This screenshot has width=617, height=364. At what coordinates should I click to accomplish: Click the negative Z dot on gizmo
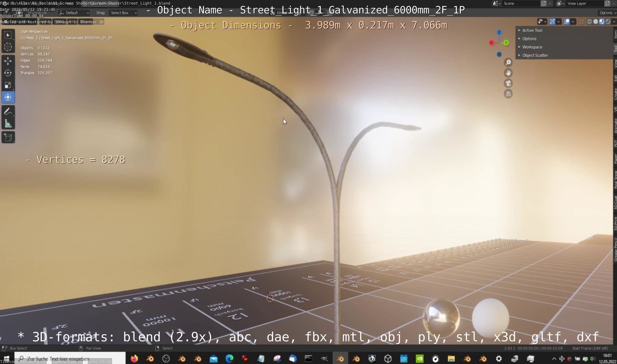[x=499, y=55]
